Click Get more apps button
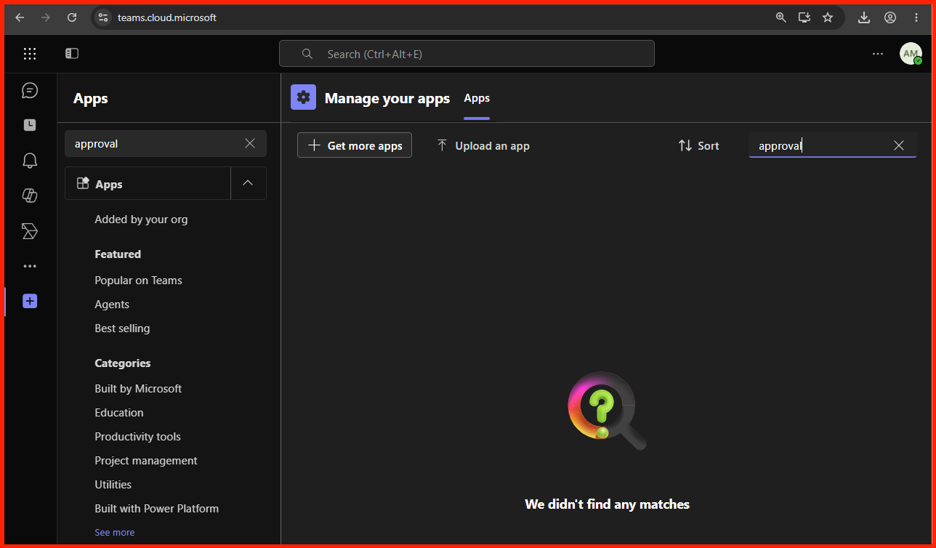Viewport: 936px width, 548px height. point(355,145)
